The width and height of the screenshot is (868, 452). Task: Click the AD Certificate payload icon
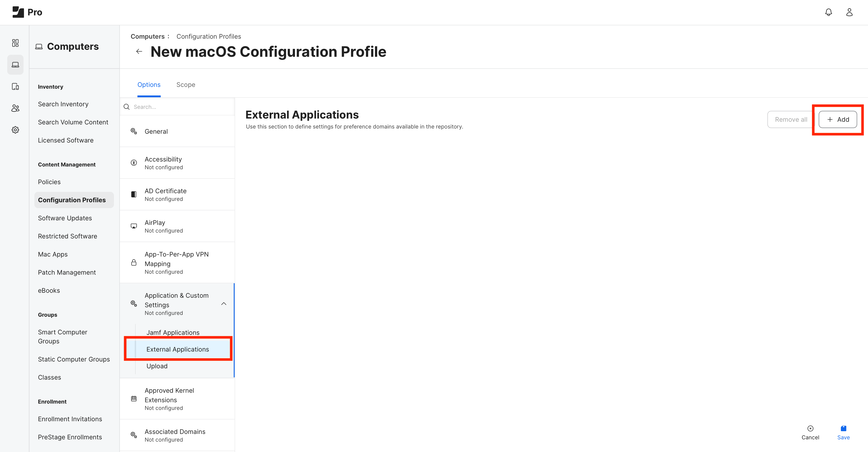pos(134,194)
